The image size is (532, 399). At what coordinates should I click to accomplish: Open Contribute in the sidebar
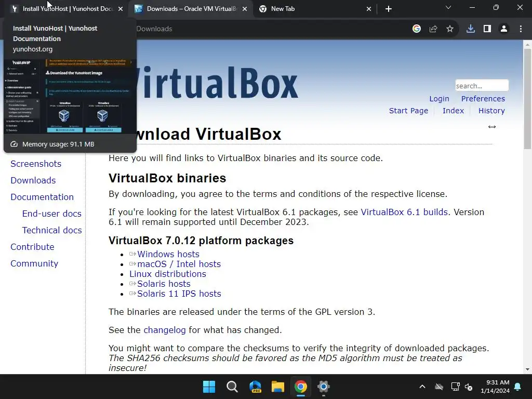pyautogui.click(x=32, y=247)
